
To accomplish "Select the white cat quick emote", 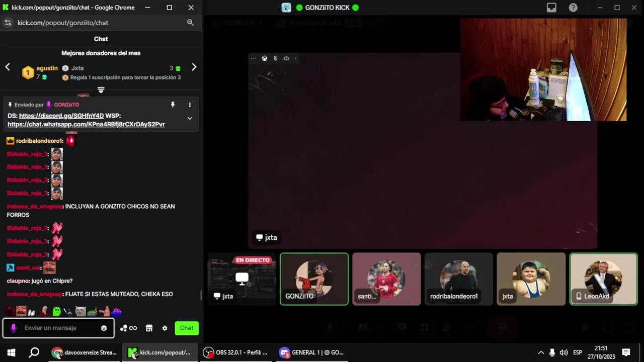I will [x=80, y=311].
